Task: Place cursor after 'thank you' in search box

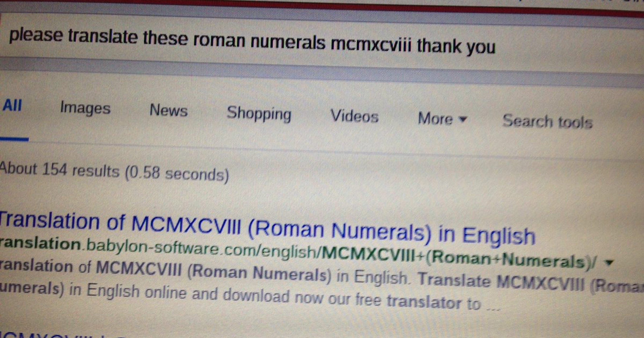Action: (x=497, y=47)
